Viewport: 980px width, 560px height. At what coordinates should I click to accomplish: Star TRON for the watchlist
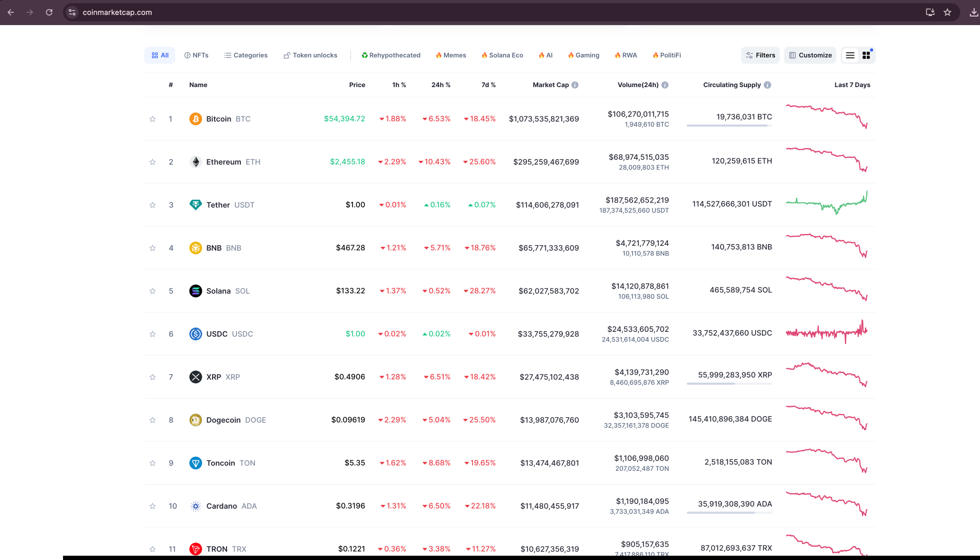click(153, 549)
